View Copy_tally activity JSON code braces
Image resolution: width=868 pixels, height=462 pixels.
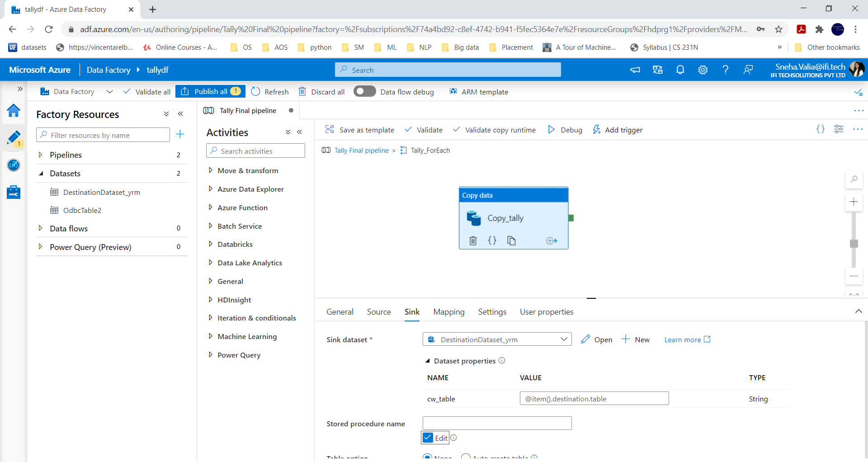point(492,240)
